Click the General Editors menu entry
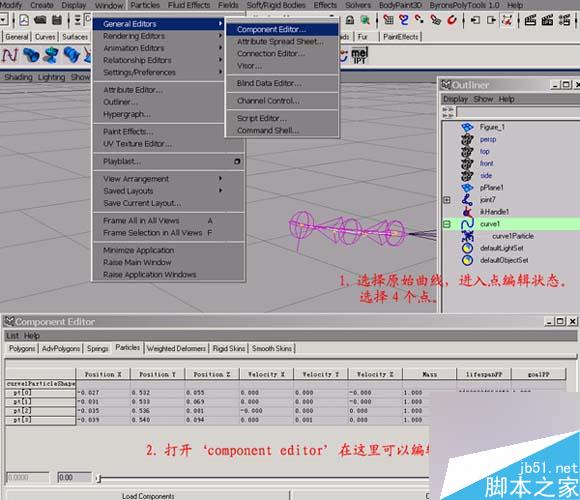 tap(158, 24)
